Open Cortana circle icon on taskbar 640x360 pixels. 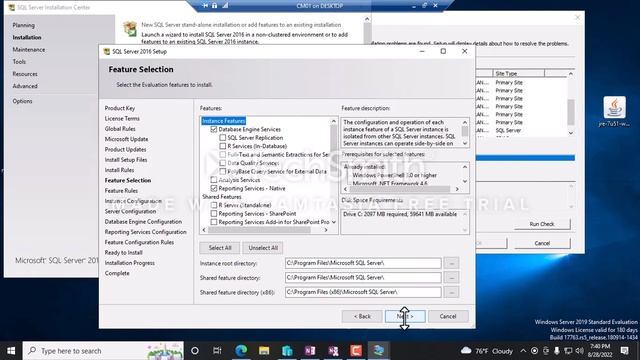[195, 351]
